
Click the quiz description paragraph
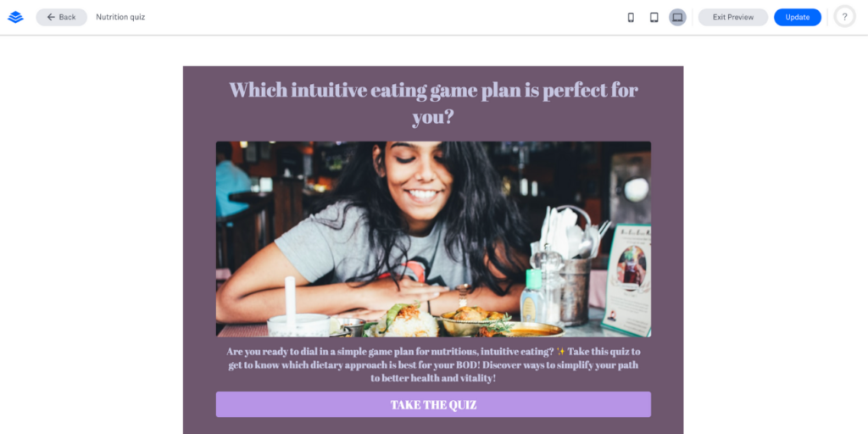[x=433, y=364]
